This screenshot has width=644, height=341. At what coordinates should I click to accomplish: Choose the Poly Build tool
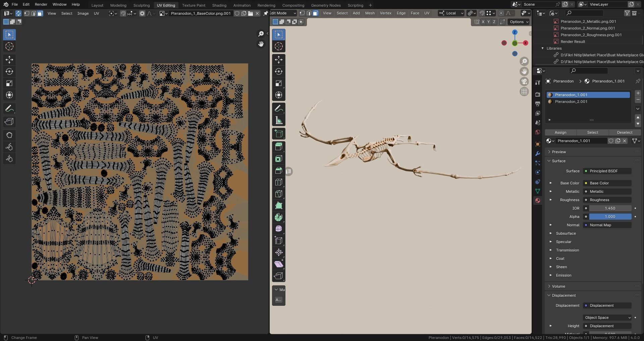point(279,206)
